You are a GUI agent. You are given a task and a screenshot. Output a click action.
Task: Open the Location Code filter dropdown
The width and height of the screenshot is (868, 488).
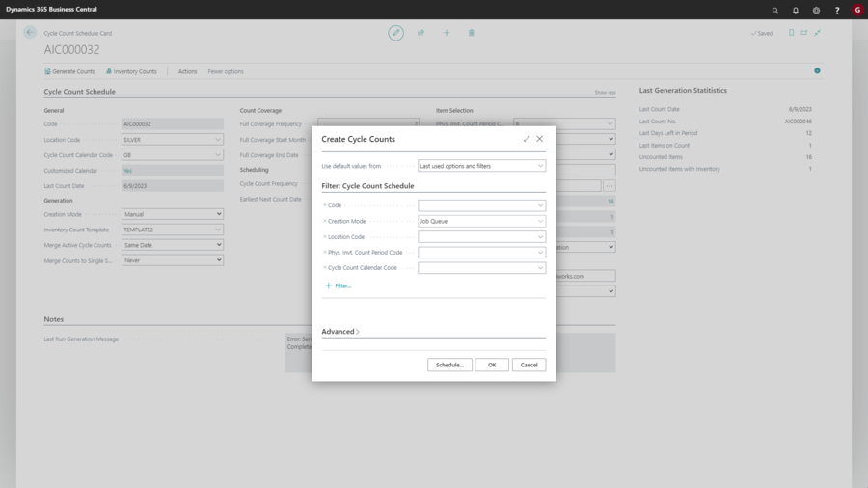[540, 236]
